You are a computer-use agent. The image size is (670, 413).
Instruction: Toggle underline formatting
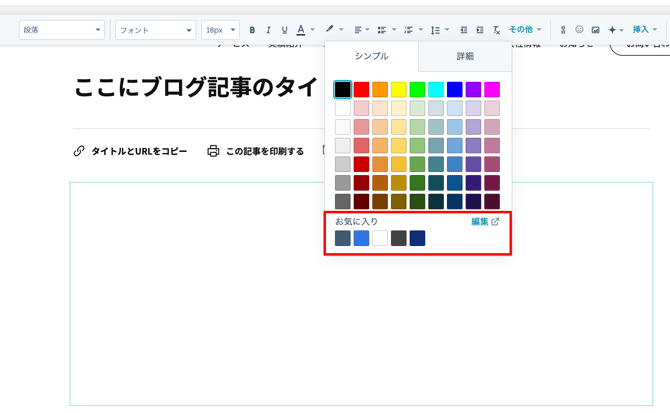click(x=285, y=30)
